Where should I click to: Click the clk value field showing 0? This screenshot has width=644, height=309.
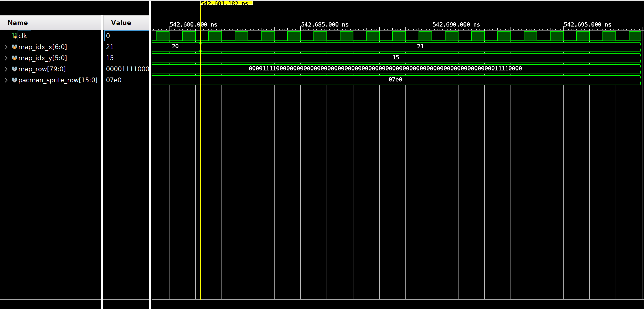[x=127, y=36]
